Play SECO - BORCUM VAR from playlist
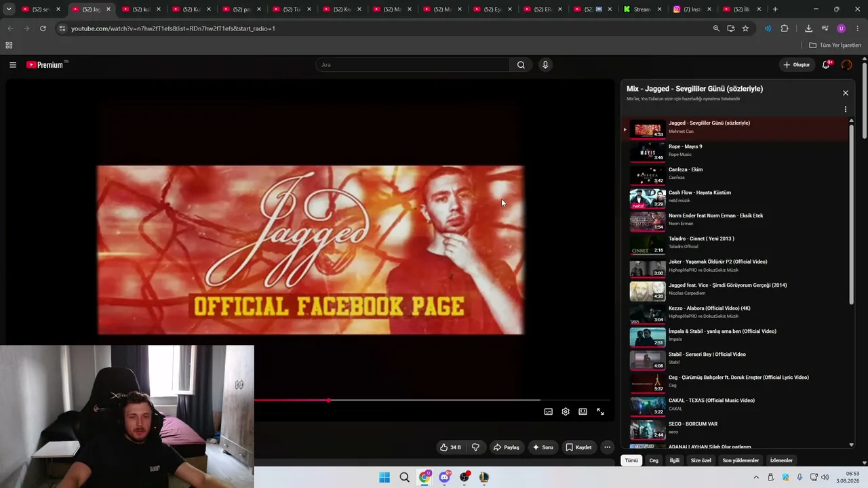 (736, 429)
